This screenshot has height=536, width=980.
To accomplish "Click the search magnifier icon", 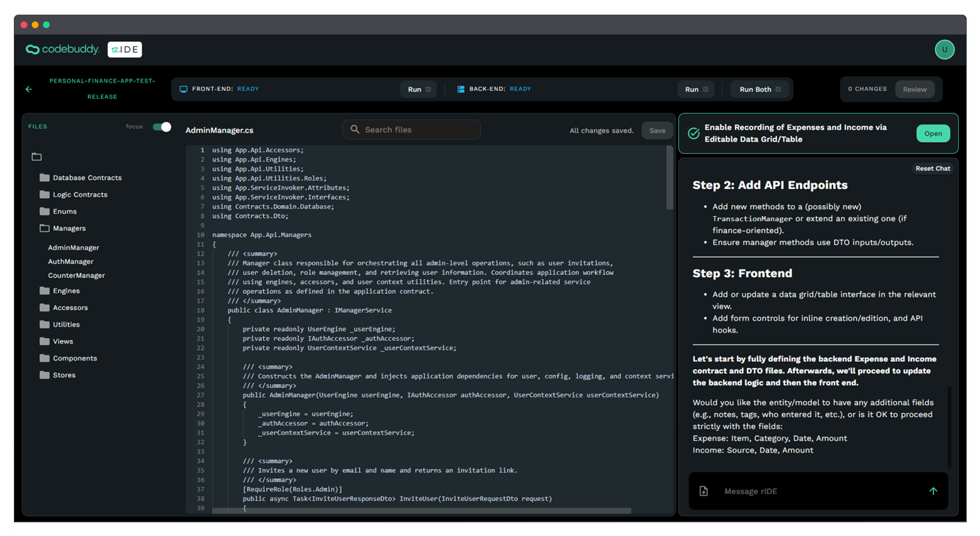I will (x=355, y=129).
